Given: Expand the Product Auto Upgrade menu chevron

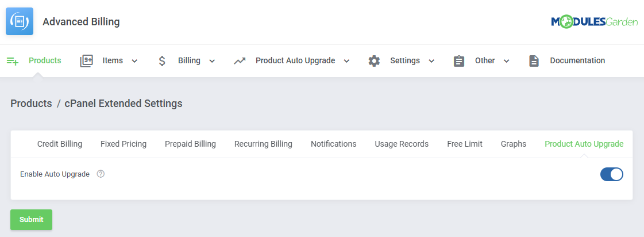Looking at the screenshot, I should pyautogui.click(x=346, y=61).
